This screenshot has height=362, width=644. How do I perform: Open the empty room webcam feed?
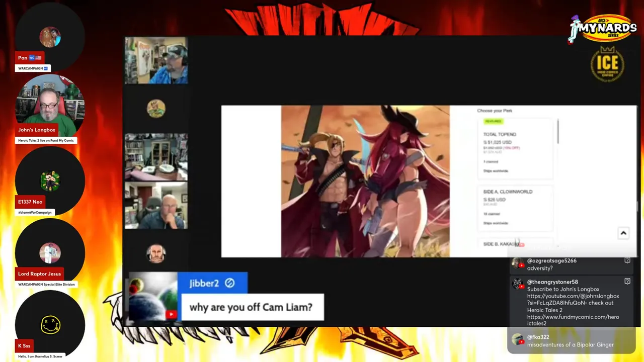point(156,157)
